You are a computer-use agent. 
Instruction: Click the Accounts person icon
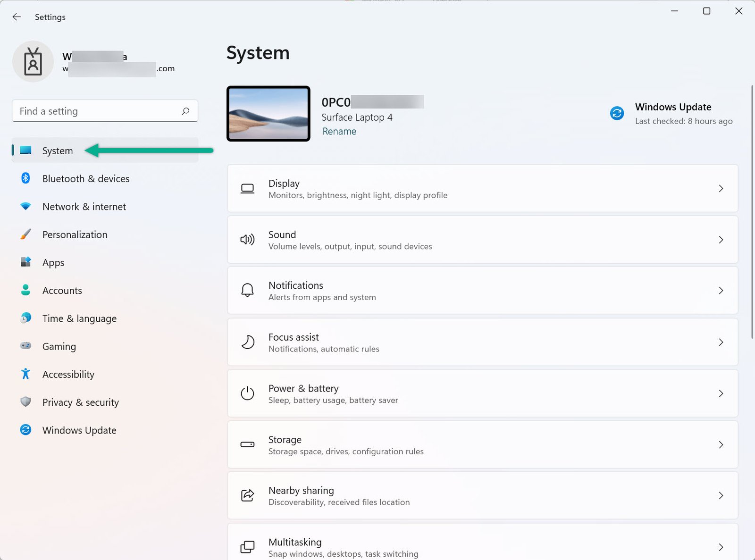click(25, 290)
